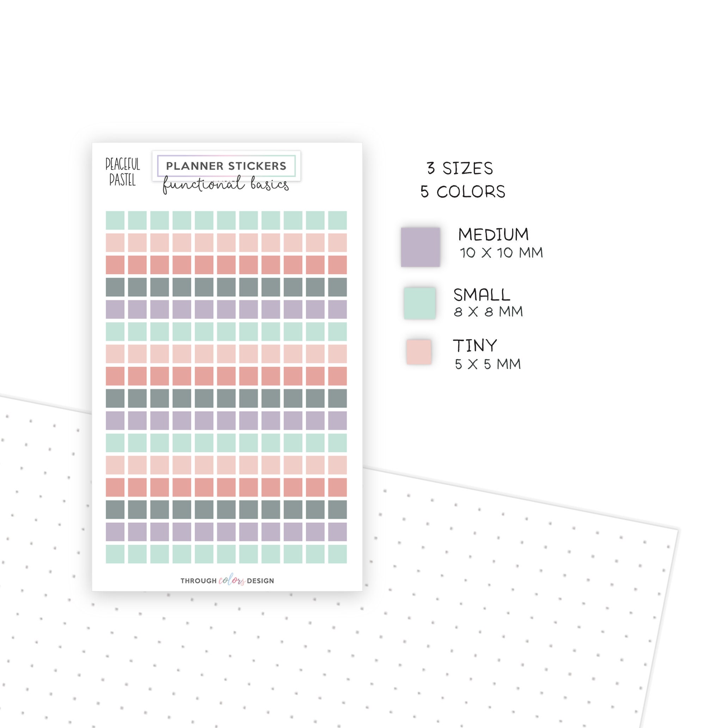
Task: Click last mint sticker in bottom row
Action: click(x=337, y=554)
